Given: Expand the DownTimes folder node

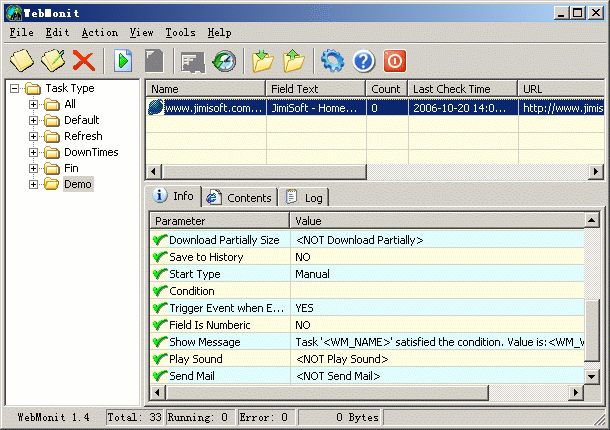Looking at the screenshot, I should point(33,152).
